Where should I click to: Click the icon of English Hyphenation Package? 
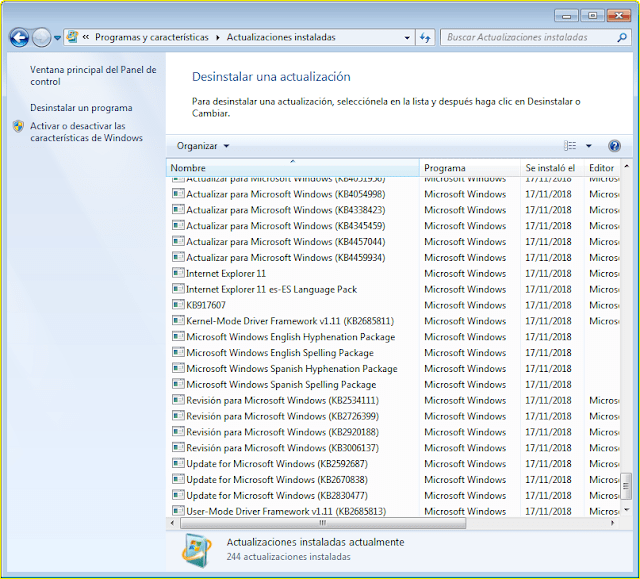(178, 337)
